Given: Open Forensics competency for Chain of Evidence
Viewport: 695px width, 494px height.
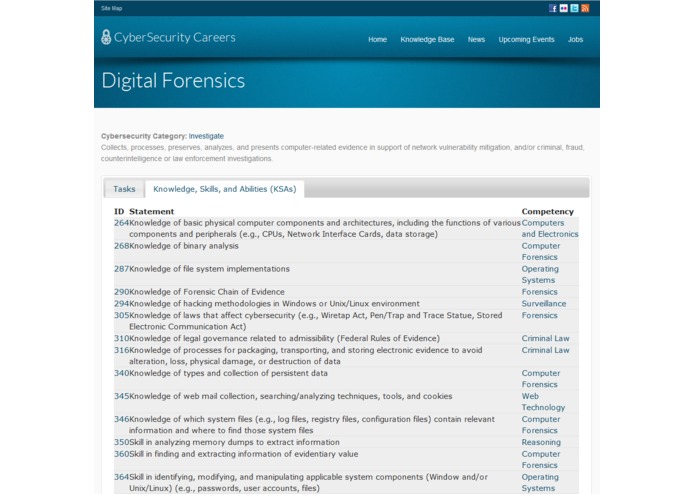Looking at the screenshot, I should pos(539,292).
